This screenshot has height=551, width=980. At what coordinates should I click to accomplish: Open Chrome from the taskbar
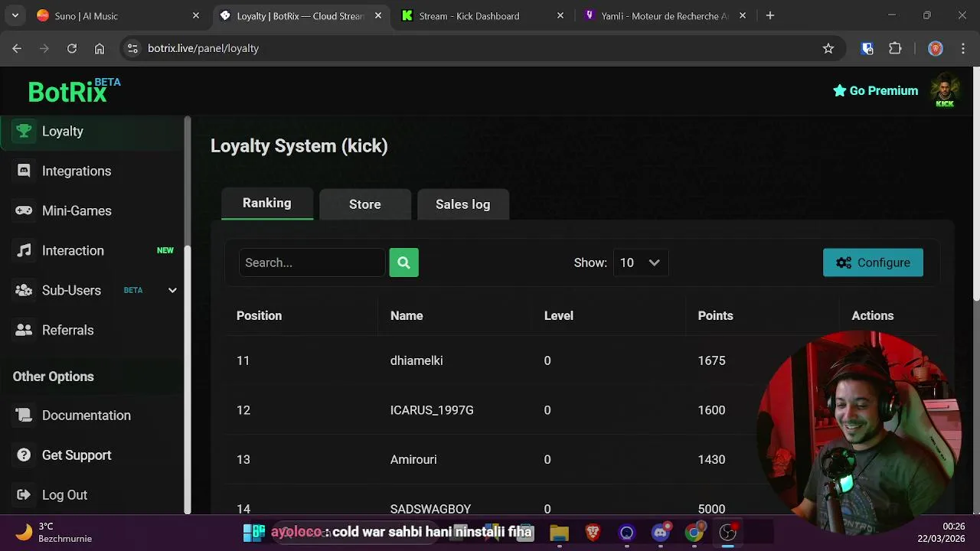pos(694,532)
